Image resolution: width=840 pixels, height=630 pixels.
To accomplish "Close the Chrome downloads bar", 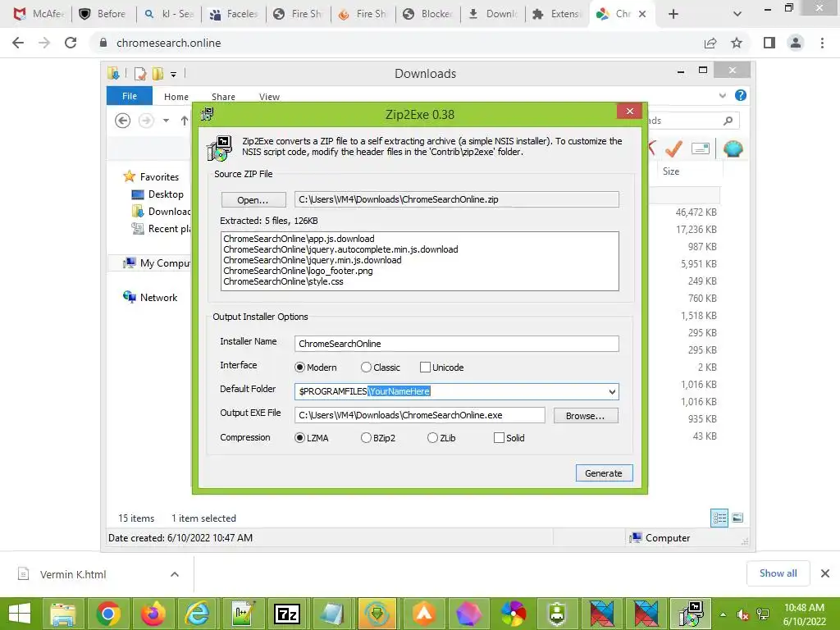I will [x=825, y=573].
